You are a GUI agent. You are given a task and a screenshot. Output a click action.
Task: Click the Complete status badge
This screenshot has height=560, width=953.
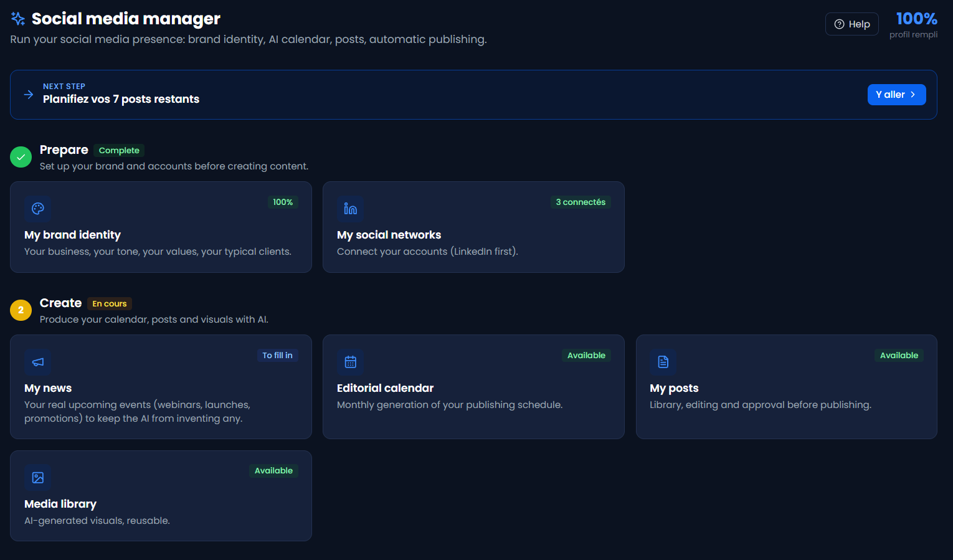119,151
